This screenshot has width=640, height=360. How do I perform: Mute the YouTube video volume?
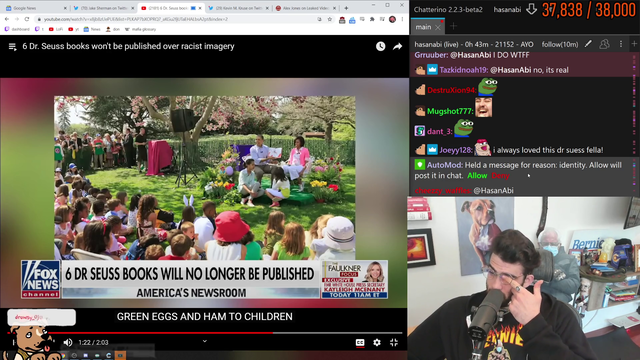68,342
